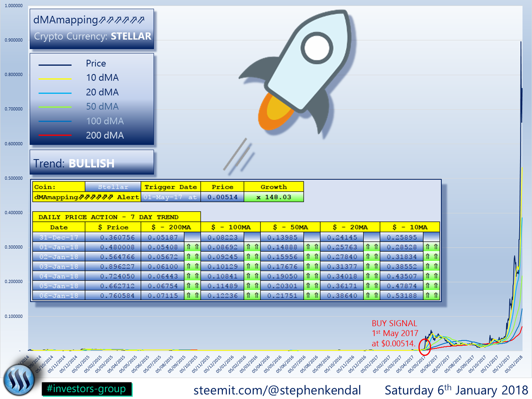Screen dimensions: 532x399
Task: Click green up arrows beside 0.27840
Action: click(x=372, y=256)
